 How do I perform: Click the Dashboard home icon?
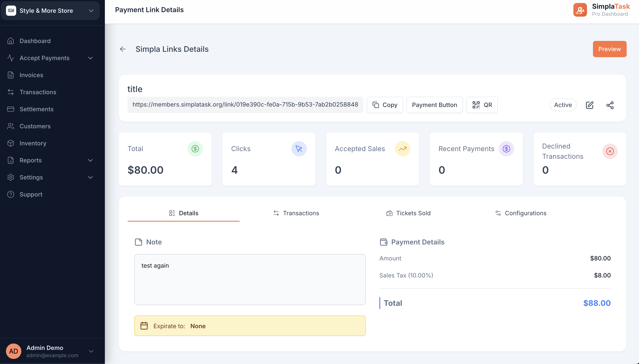point(10,41)
